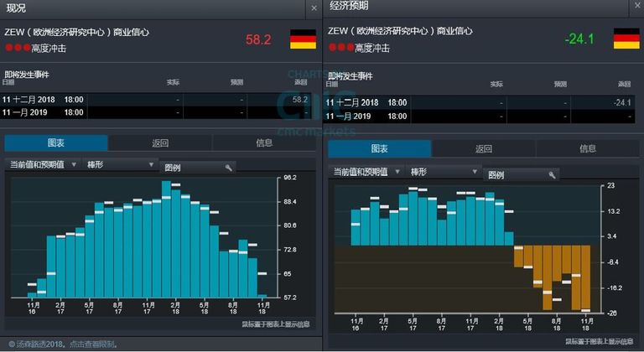The width and height of the screenshot is (644, 352).
Task: Open legend wrench icon in 现况 panel
Action: tap(229, 167)
